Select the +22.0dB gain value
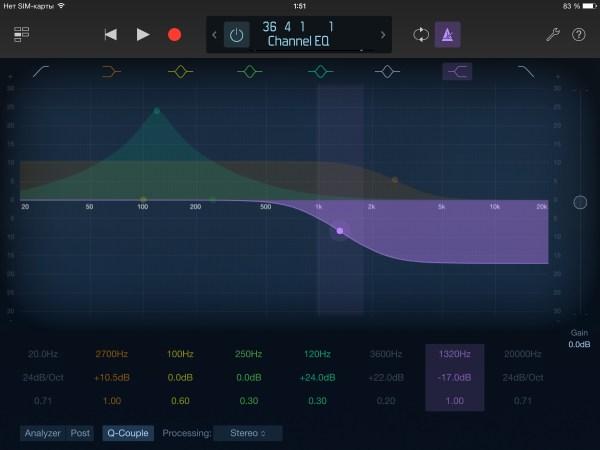This screenshot has height=450, width=600. click(x=386, y=378)
